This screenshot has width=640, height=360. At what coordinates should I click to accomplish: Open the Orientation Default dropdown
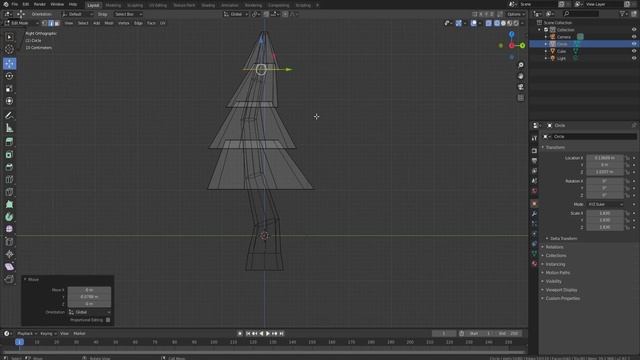[x=78, y=14]
